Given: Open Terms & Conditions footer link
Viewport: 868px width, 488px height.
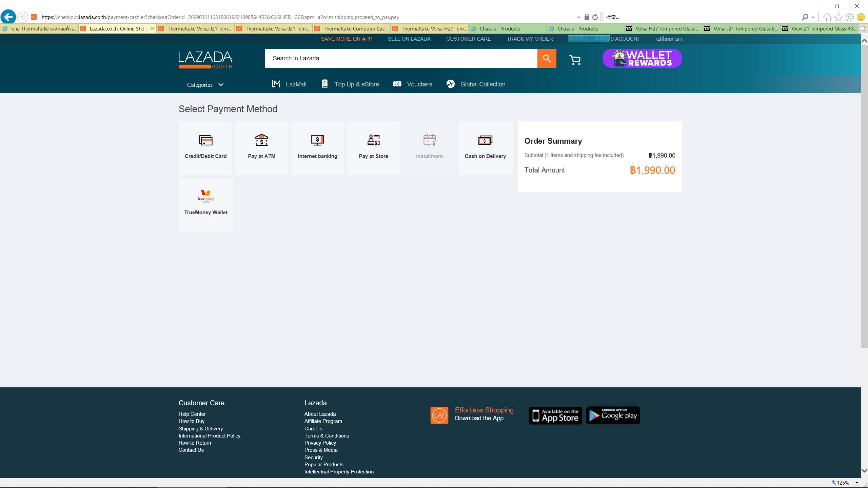Looking at the screenshot, I should pyautogui.click(x=327, y=435).
